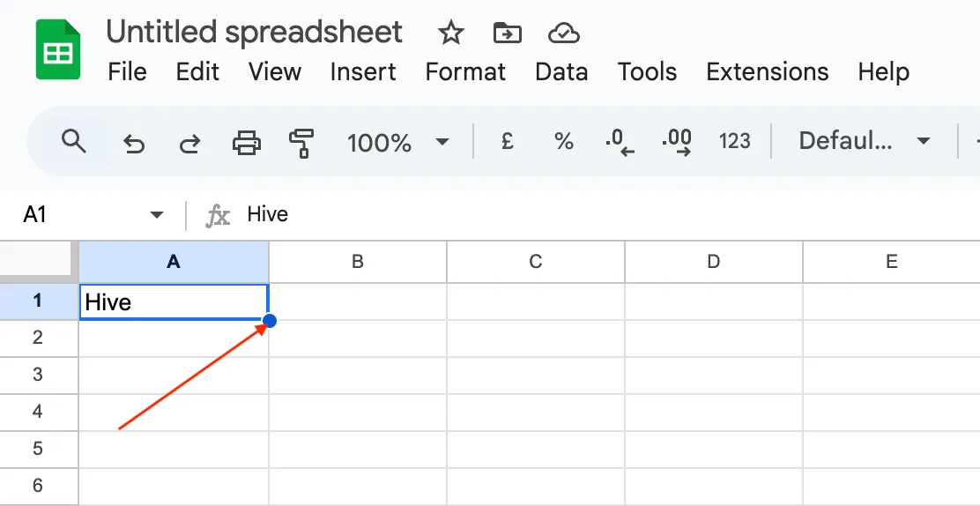Click the move to folder icon
The image size is (980, 506).
(x=507, y=33)
